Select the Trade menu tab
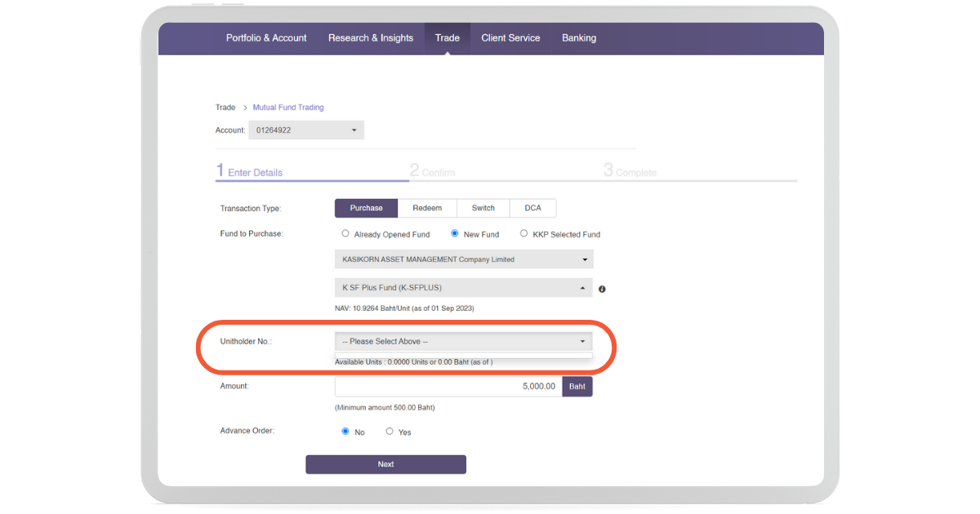The height and width of the screenshot is (514, 980). (x=448, y=38)
